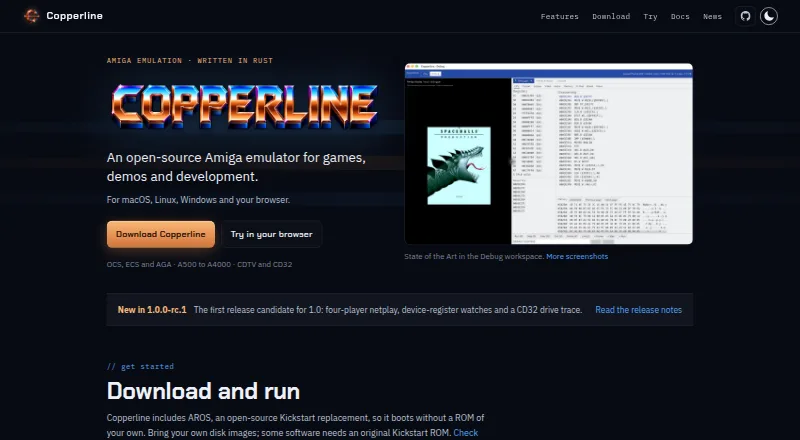Toggle dark mode with the moon icon
The width and height of the screenshot is (800, 440).
click(769, 16)
